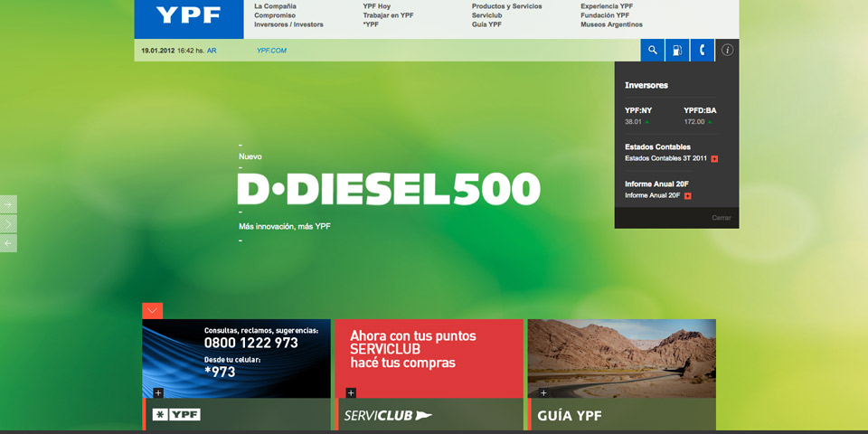Click the Informe Anual 20F document link
Screen dimensions: 868x434
point(653,196)
